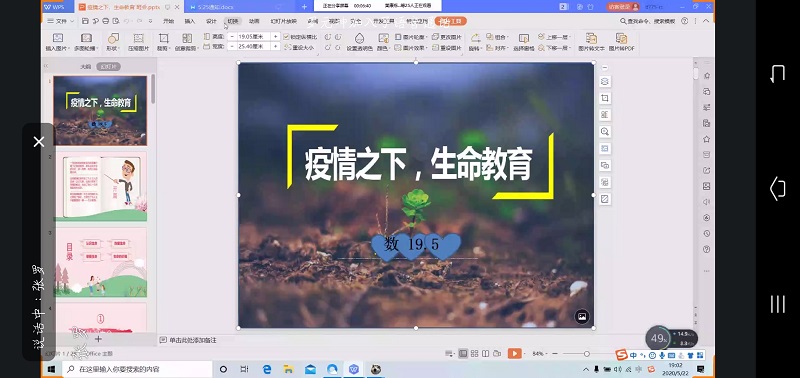800x378 pixels.
Task: Open the Insert (插入) ribbon tab
Action: 190,21
